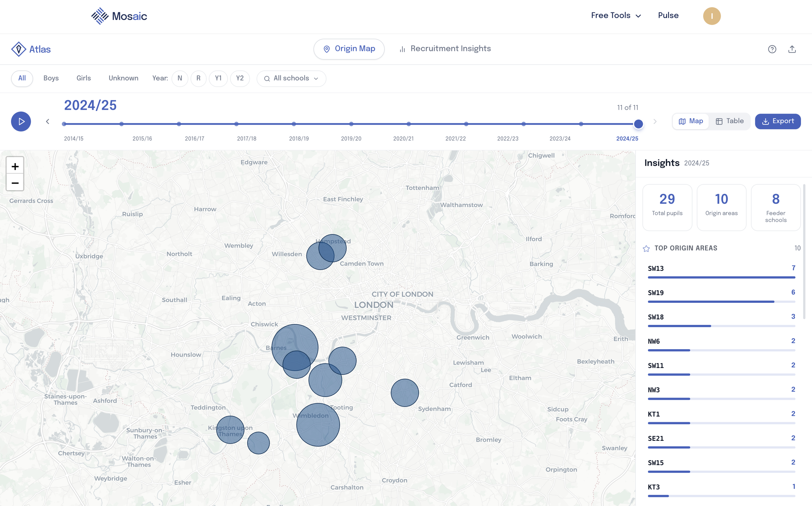Click the play timeline animation button

pyautogui.click(x=21, y=121)
